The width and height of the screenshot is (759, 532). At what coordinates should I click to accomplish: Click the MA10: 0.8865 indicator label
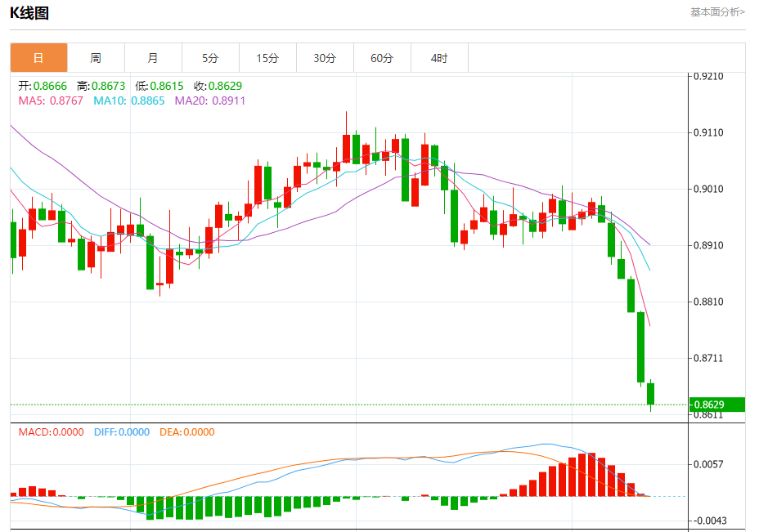tap(128, 101)
